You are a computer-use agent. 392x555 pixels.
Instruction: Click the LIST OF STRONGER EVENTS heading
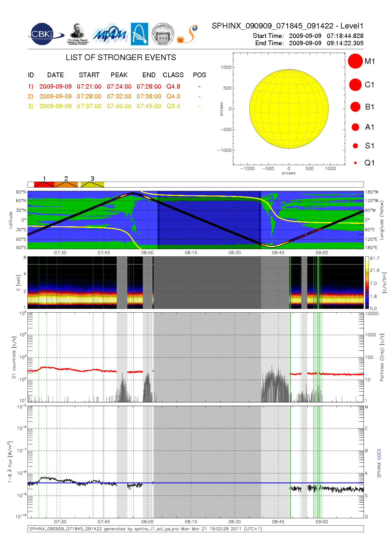pyautogui.click(x=121, y=57)
